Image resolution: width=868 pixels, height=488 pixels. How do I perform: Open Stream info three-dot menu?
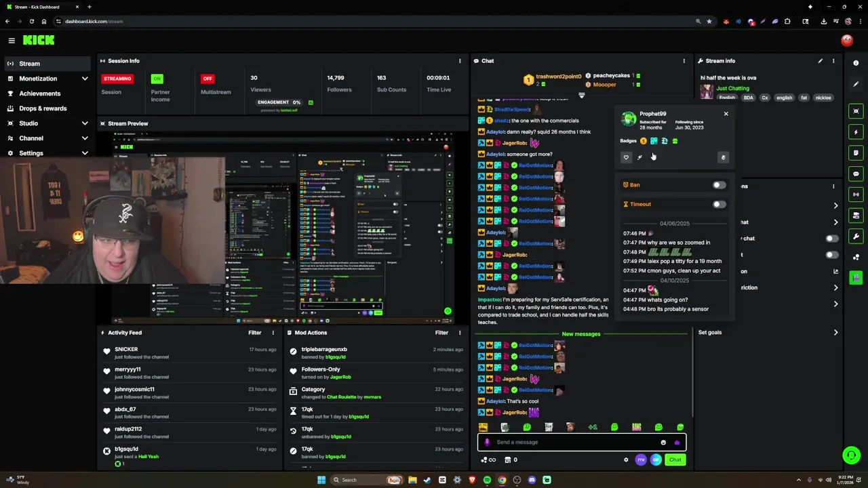tap(833, 61)
